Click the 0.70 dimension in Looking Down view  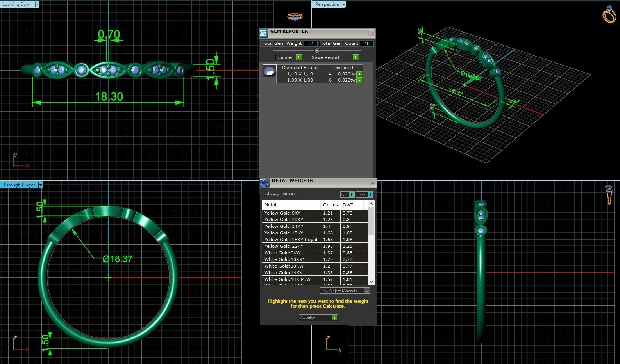[109, 35]
